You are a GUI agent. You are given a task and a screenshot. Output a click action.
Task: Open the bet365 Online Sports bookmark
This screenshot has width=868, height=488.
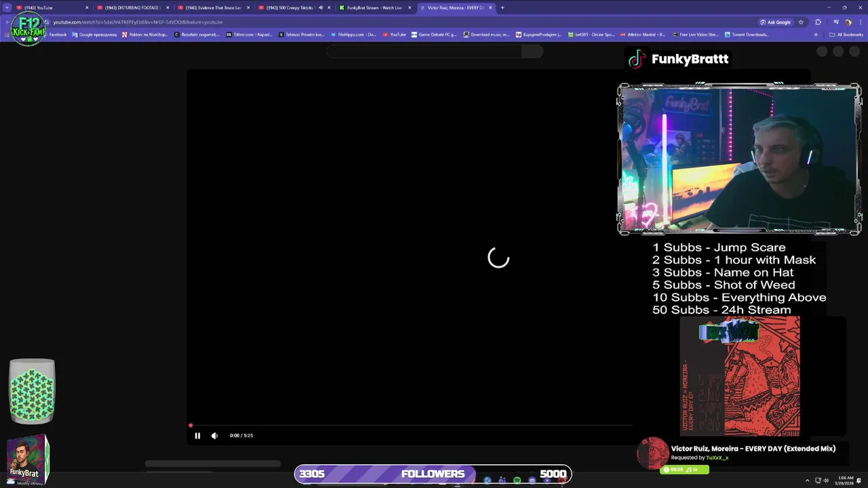[x=591, y=35]
